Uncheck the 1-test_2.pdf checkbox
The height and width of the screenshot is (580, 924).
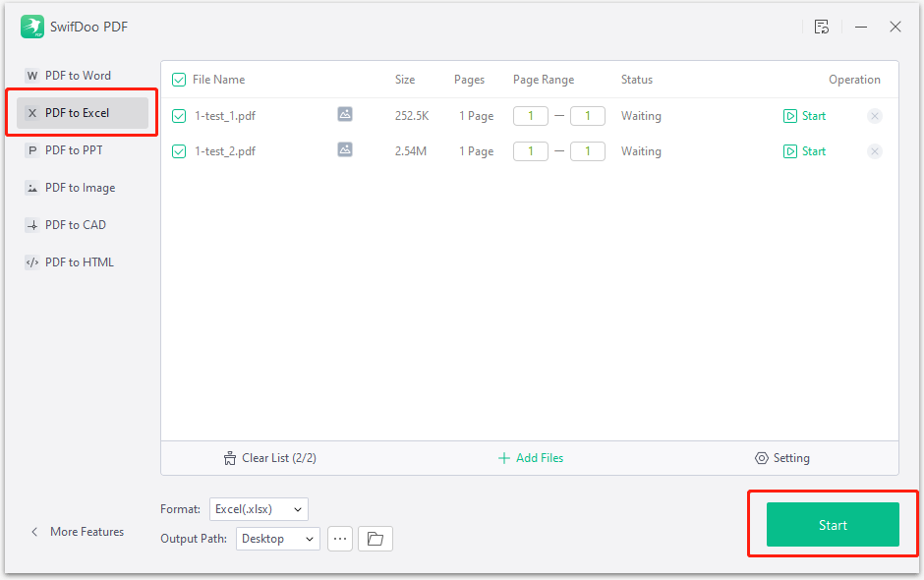[x=179, y=151]
